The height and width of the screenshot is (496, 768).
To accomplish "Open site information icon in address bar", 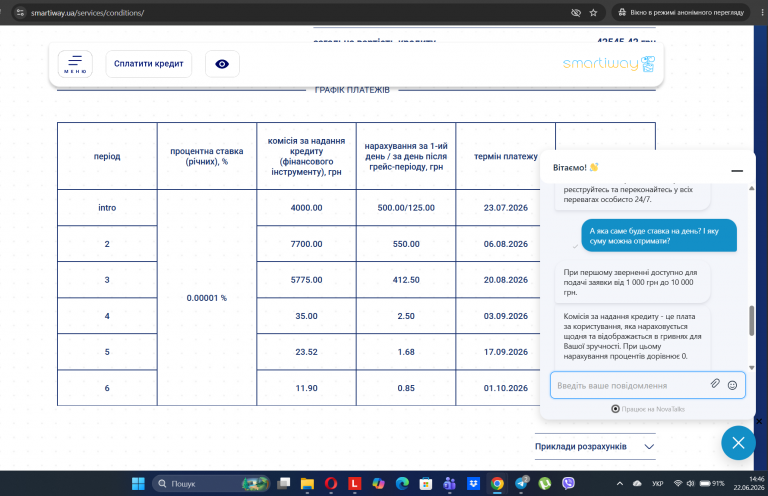I will tap(20, 13).
